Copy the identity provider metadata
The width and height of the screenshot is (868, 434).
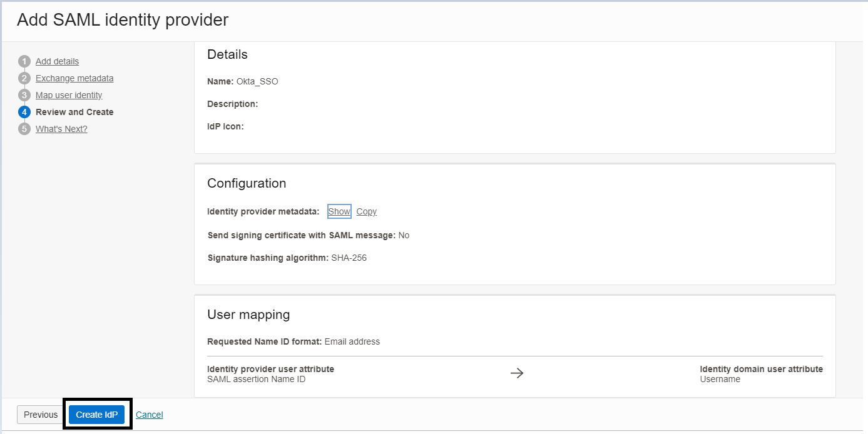click(366, 211)
